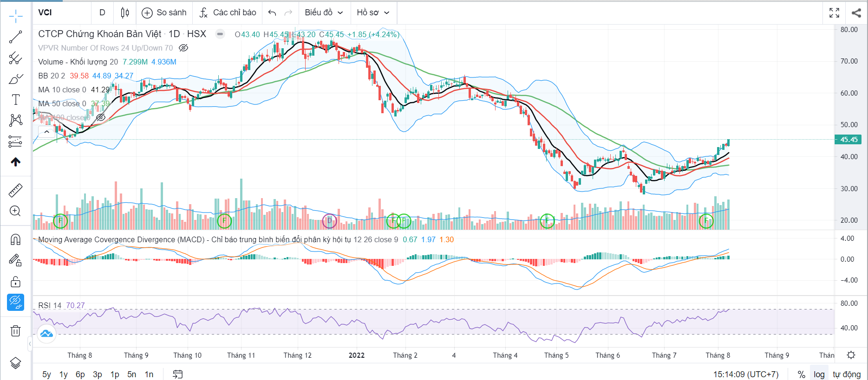The height and width of the screenshot is (380, 868).
Task: Open the chart patterns tool
Action: 15,121
